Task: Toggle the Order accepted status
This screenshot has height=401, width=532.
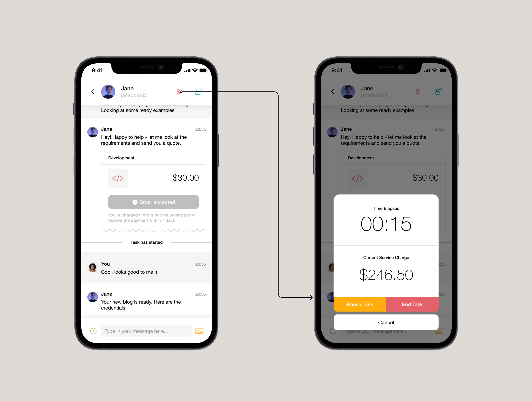Action: coord(153,202)
